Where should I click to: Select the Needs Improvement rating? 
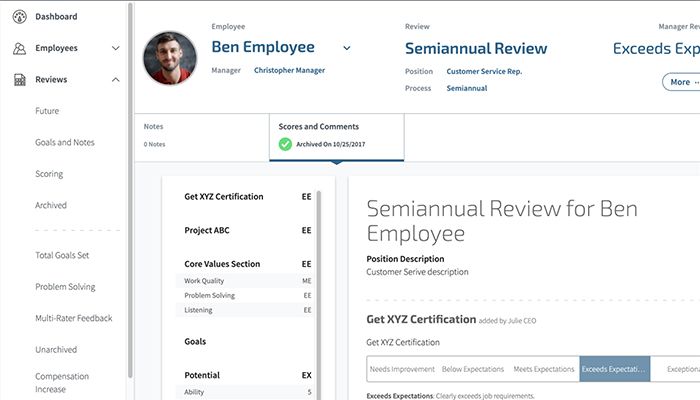tap(400, 369)
